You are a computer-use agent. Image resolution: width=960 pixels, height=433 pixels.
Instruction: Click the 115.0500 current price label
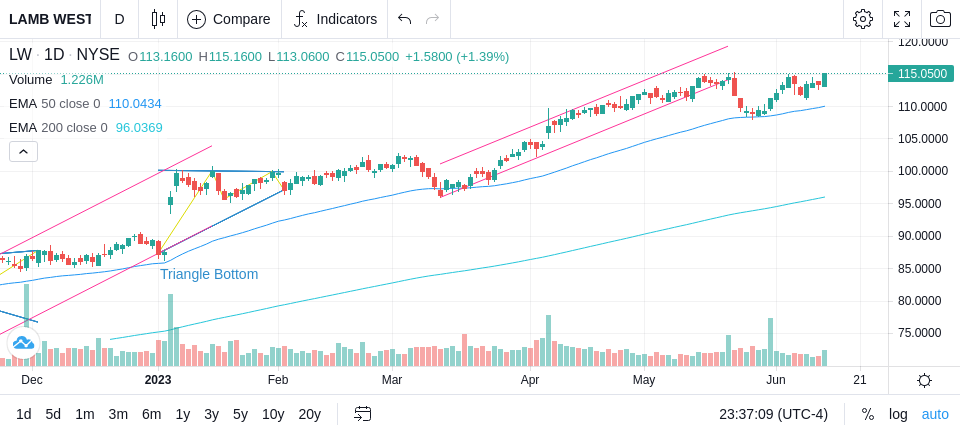[921, 74]
